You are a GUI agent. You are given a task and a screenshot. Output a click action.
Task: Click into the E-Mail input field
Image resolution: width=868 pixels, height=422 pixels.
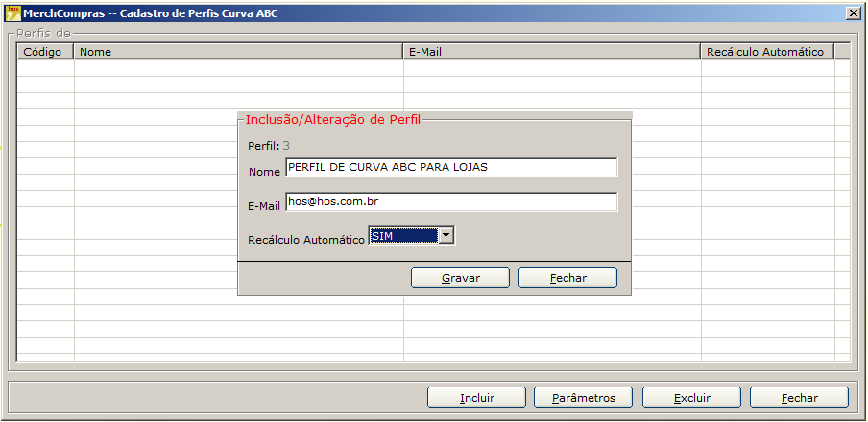point(451,202)
